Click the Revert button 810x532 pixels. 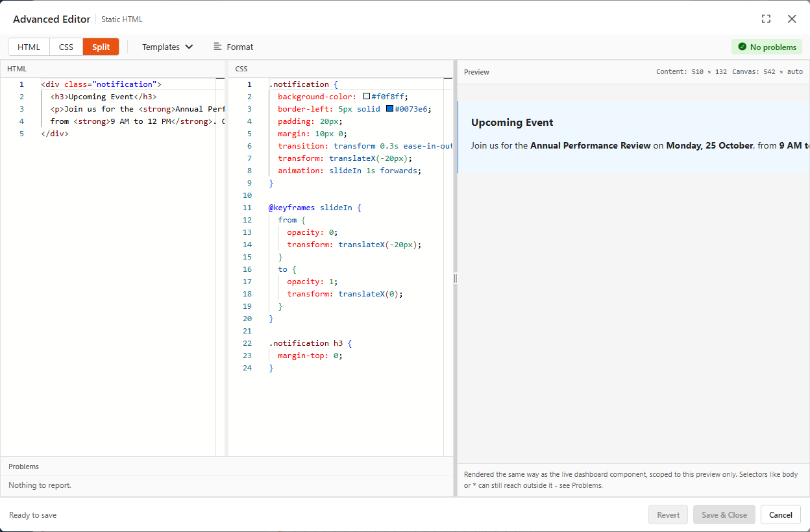[x=668, y=514]
